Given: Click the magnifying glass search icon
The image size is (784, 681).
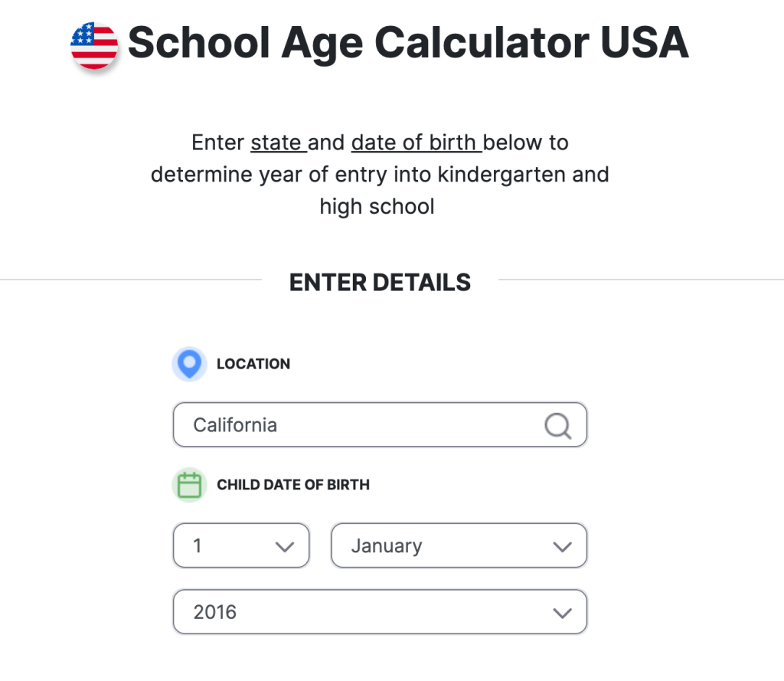Looking at the screenshot, I should coord(557,426).
